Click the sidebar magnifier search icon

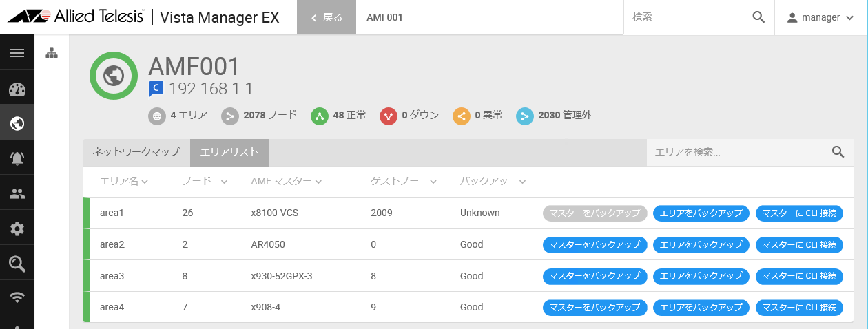click(17, 264)
